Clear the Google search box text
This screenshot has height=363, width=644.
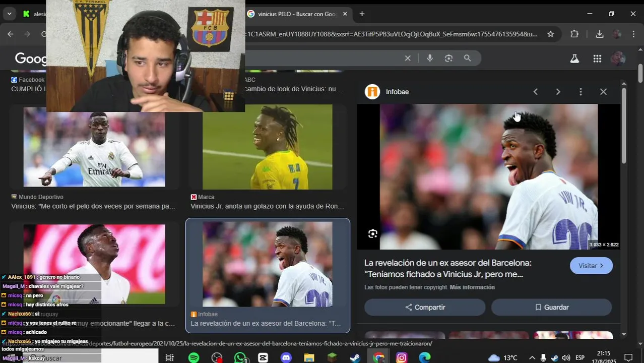tap(408, 58)
